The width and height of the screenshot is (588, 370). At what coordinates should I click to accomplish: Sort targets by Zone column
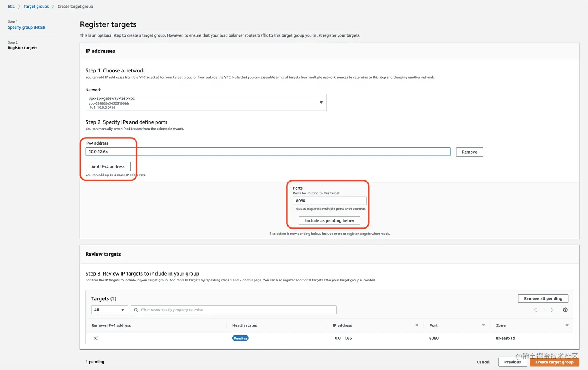click(567, 325)
